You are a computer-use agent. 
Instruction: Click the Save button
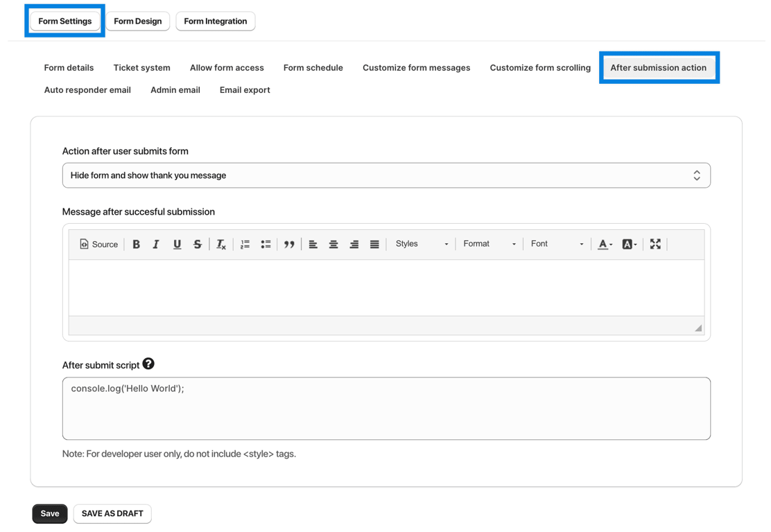click(x=50, y=513)
